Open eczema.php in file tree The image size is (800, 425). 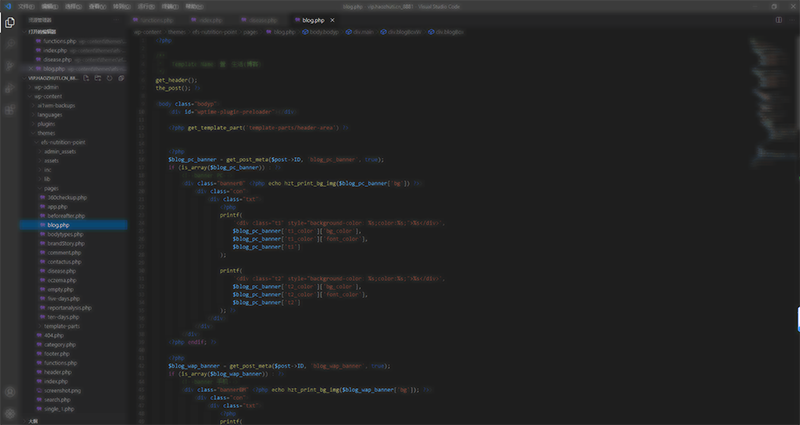pyautogui.click(x=62, y=280)
